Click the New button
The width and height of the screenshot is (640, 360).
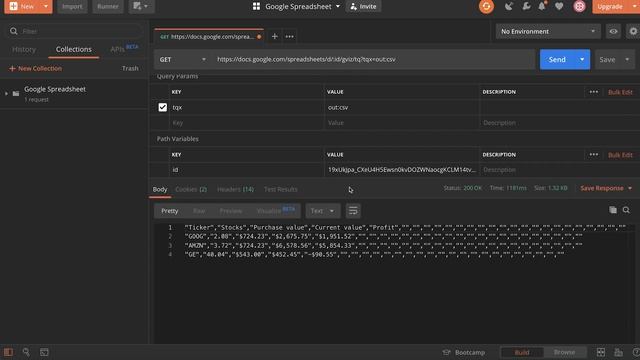(22, 6)
